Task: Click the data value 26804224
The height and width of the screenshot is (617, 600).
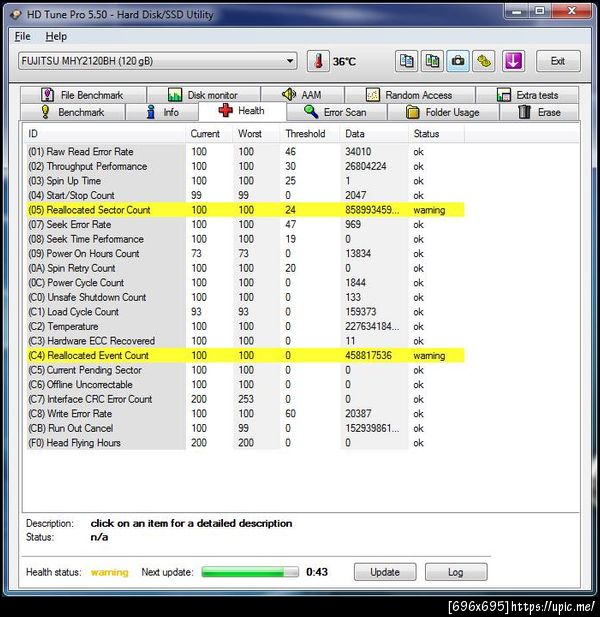Action: (366, 166)
